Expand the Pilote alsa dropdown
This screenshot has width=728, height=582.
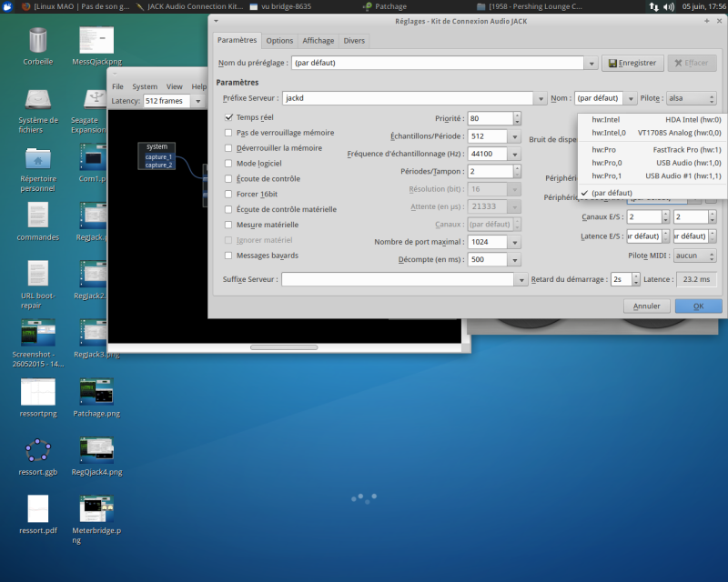692,98
